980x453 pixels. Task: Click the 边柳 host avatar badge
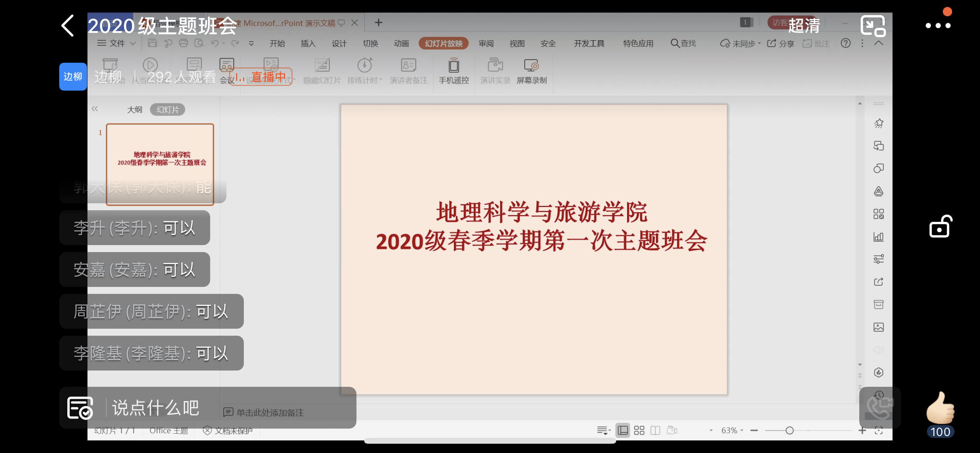73,77
